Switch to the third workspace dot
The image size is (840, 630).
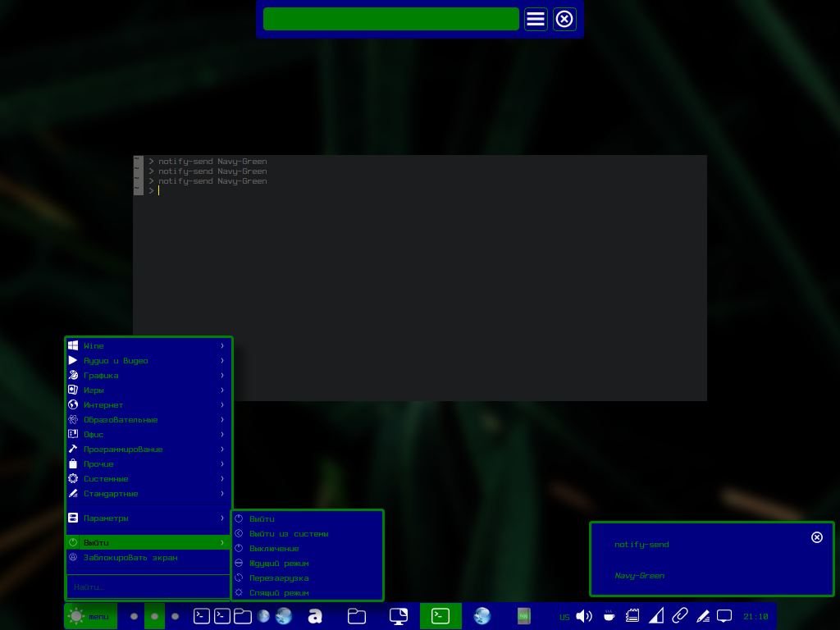[176, 616]
